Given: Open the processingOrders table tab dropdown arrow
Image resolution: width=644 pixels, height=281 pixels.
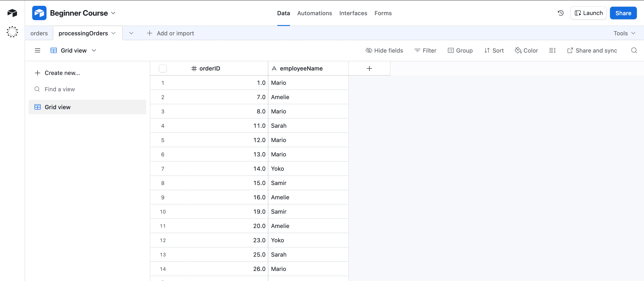Looking at the screenshot, I should pyautogui.click(x=114, y=33).
